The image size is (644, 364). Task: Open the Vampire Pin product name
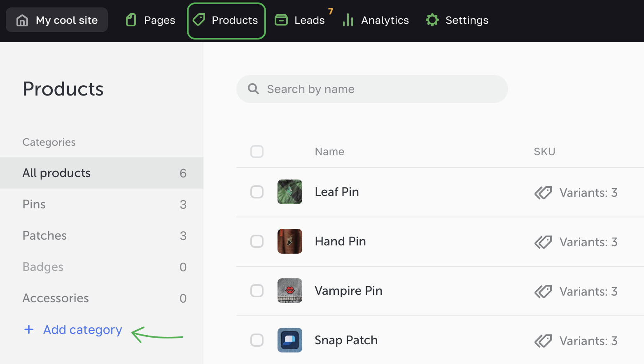click(x=348, y=291)
